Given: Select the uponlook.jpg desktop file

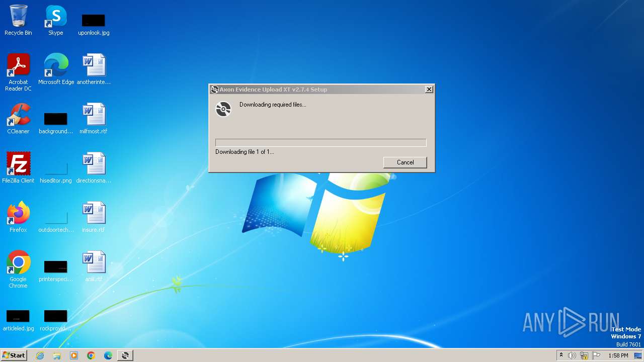Looking at the screenshot, I should pyautogui.click(x=94, y=24).
